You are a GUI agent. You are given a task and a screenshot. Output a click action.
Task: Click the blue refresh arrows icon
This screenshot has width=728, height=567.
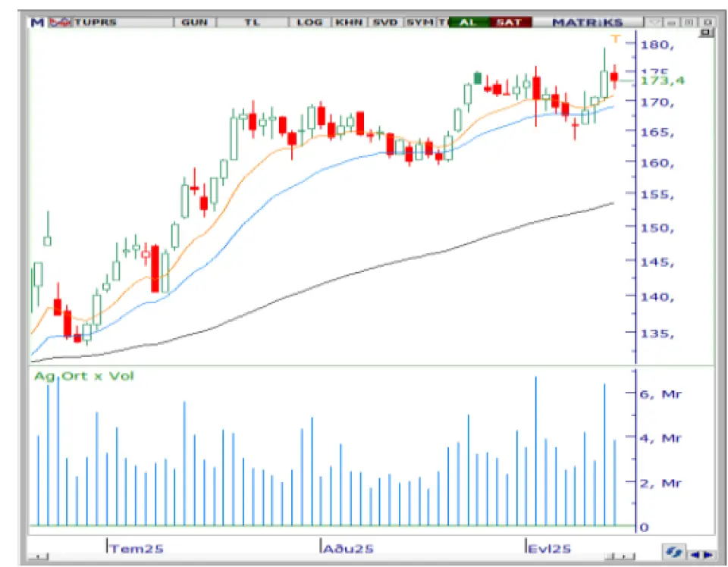tap(673, 552)
